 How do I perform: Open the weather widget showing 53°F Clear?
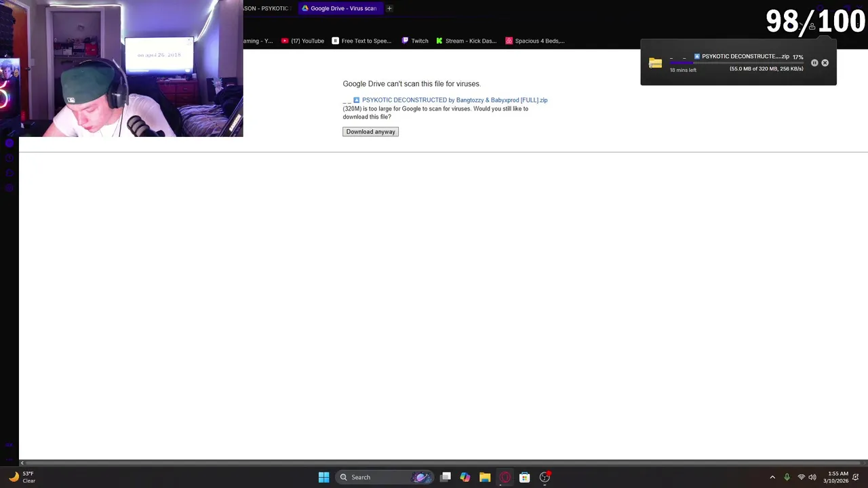click(x=22, y=477)
